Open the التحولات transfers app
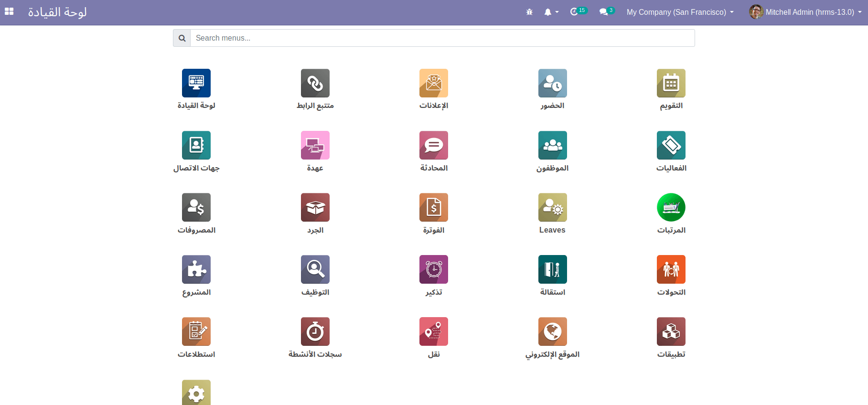This screenshot has width=868, height=405. (671, 269)
